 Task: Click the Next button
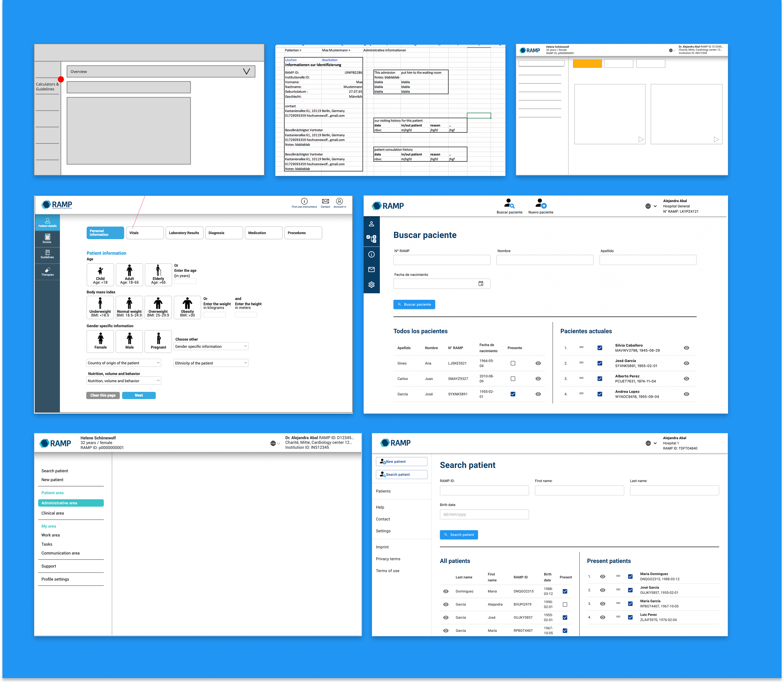(139, 395)
